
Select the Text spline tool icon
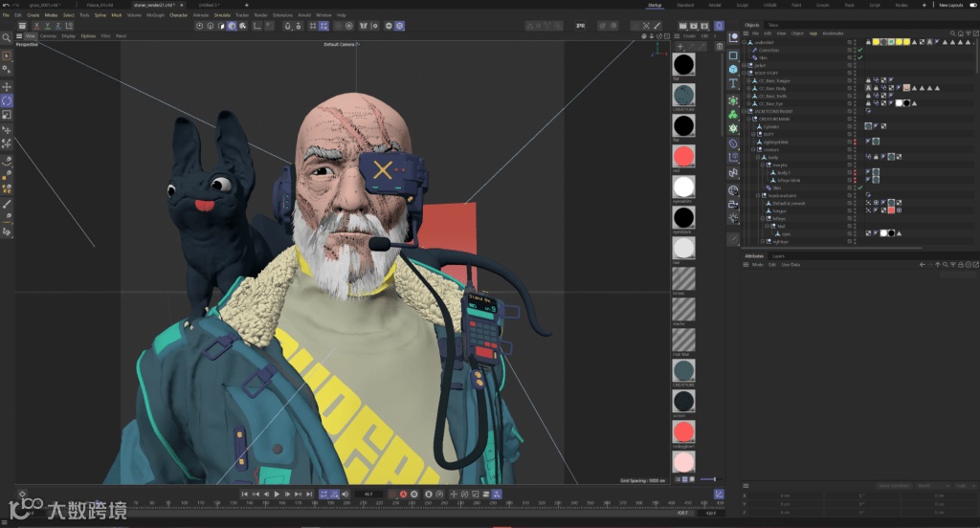[x=733, y=84]
